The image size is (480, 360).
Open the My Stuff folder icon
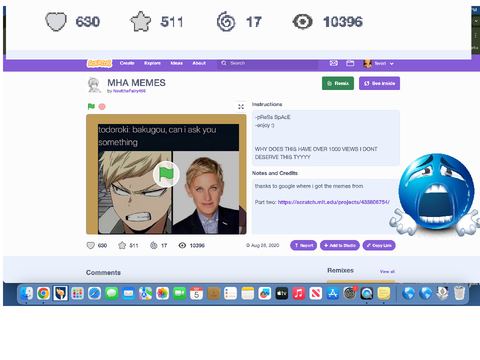tap(350, 63)
